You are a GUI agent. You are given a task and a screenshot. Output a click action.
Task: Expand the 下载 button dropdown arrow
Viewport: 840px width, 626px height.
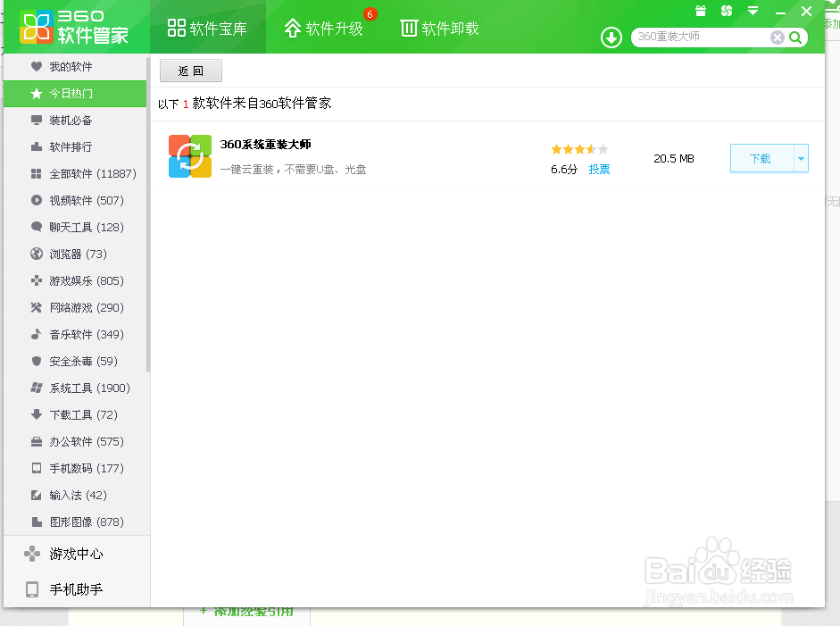click(x=801, y=158)
